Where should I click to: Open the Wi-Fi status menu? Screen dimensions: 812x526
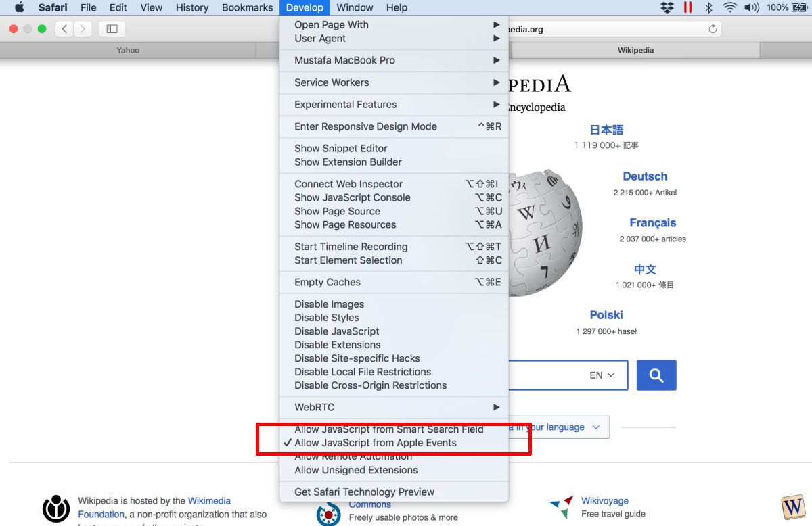pyautogui.click(x=729, y=7)
